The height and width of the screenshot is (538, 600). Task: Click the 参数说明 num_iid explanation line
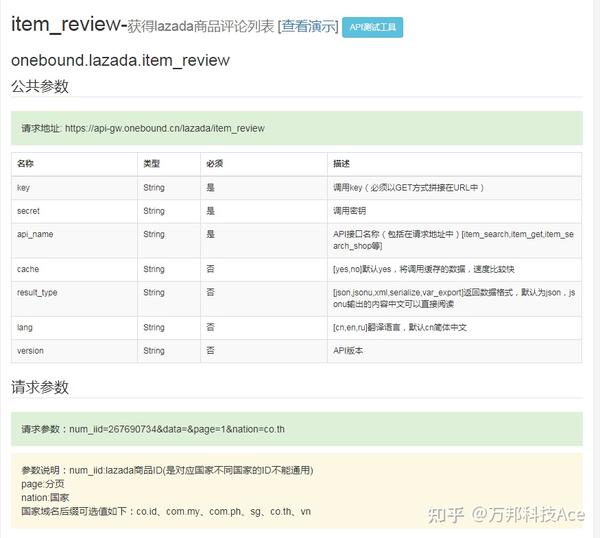(167, 470)
